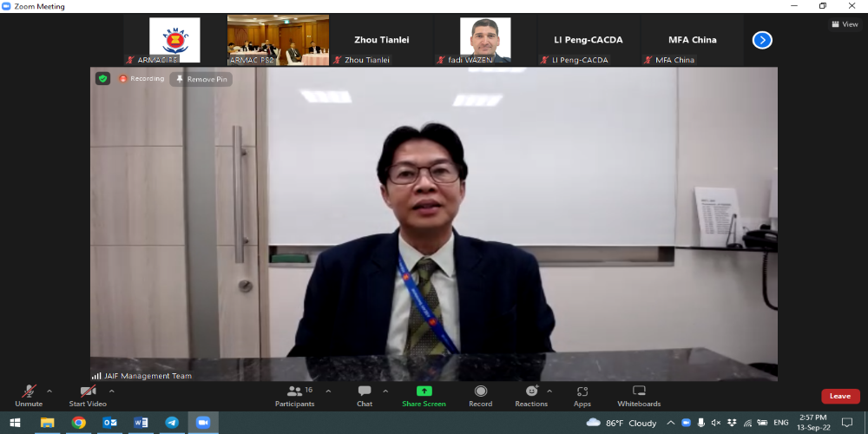The height and width of the screenshot is (434, 868).
Task: Unmute the microphone in Zoom
Action: 29,397
